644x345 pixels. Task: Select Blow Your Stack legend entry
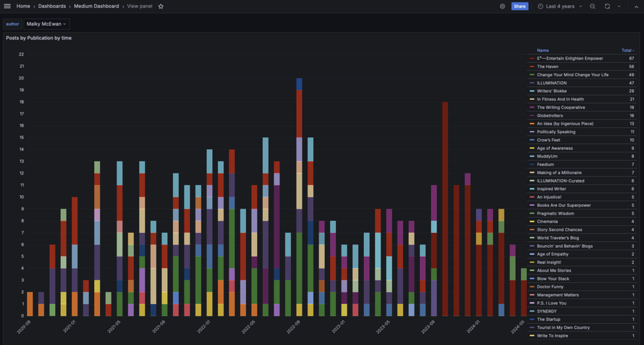tap(553, 278)
